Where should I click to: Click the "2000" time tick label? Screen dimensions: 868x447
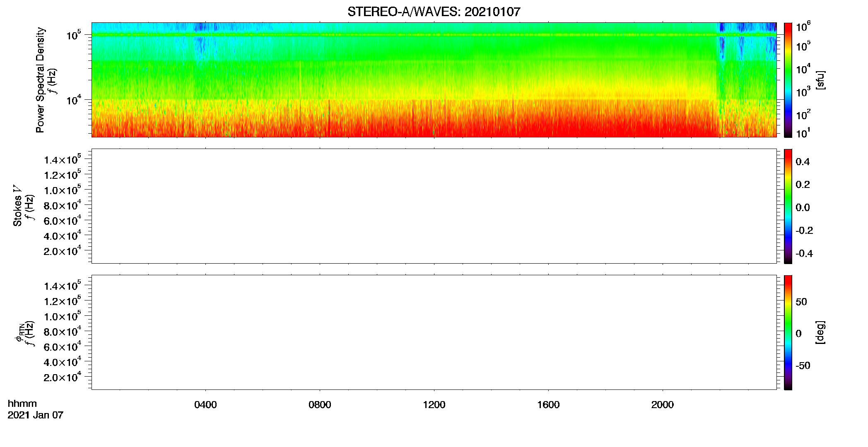pos(663,405)
